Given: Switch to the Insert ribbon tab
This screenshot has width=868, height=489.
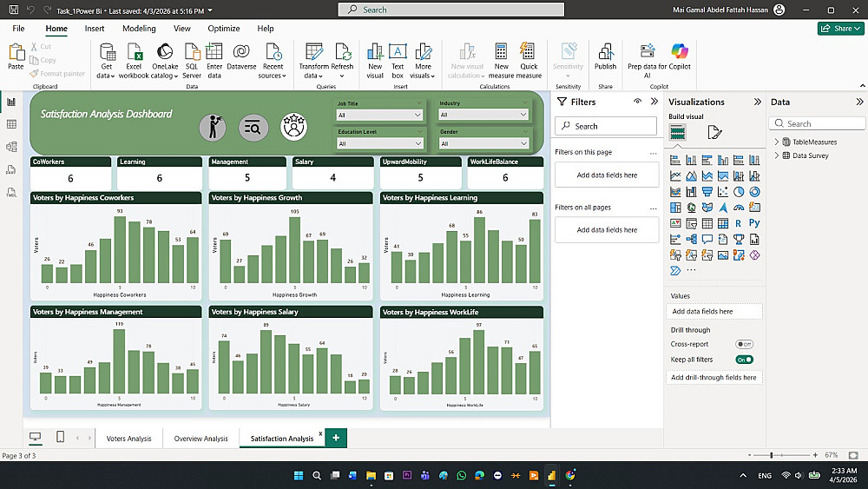Looking at the screenshot, I should pos(94,29).
